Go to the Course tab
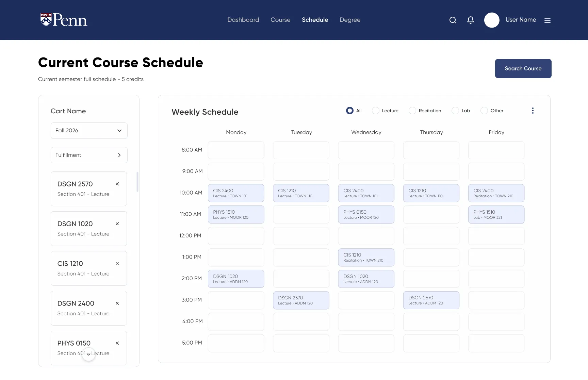Screen dimensions: 588x380 [x=280, y=20]
